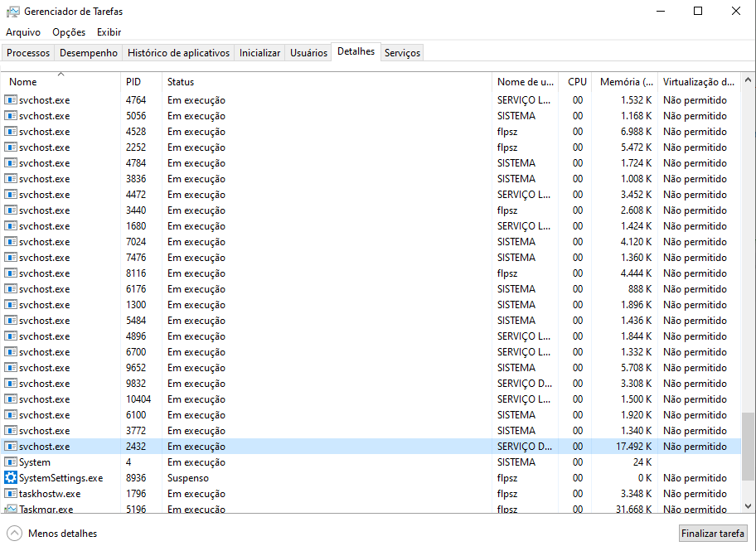The height and width of the screenshot is (551, 756).
Task: Click the PID cell 10404
Action: (138, 399)
